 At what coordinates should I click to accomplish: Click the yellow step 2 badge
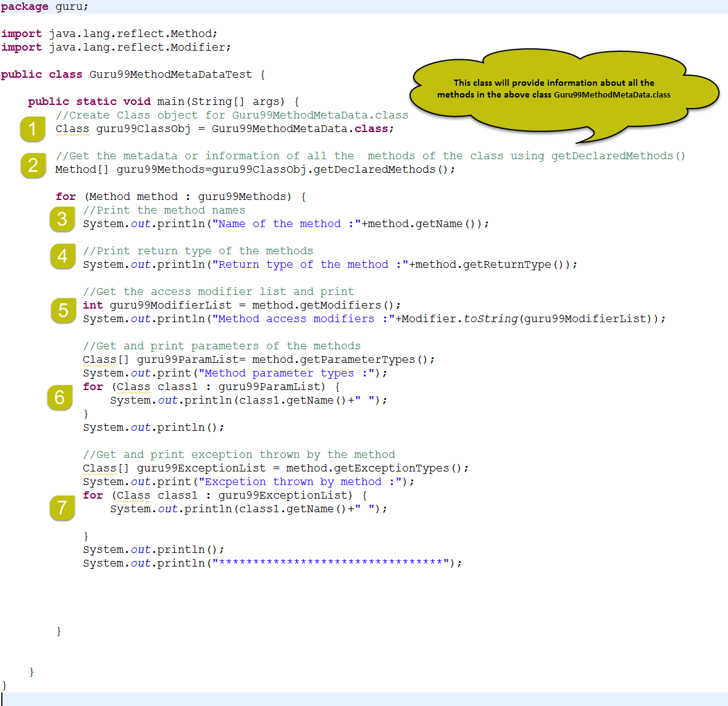pyautogui.click(x=33, y=165)
